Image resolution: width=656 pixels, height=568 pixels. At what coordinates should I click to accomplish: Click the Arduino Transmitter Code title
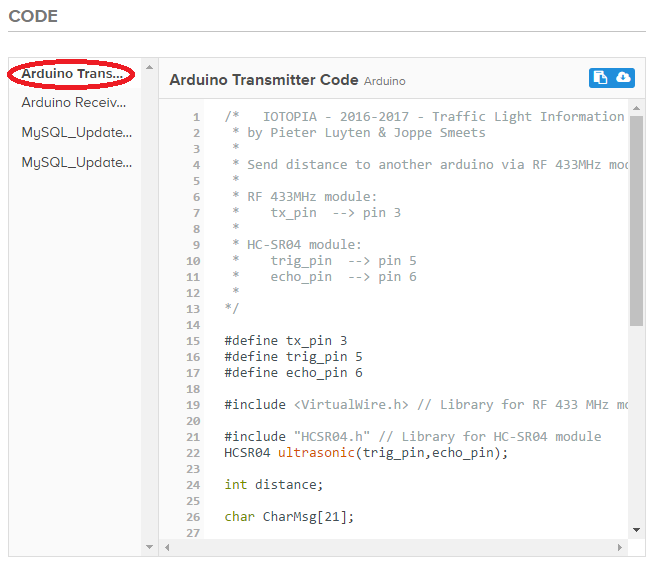click(x=263, y=79)
